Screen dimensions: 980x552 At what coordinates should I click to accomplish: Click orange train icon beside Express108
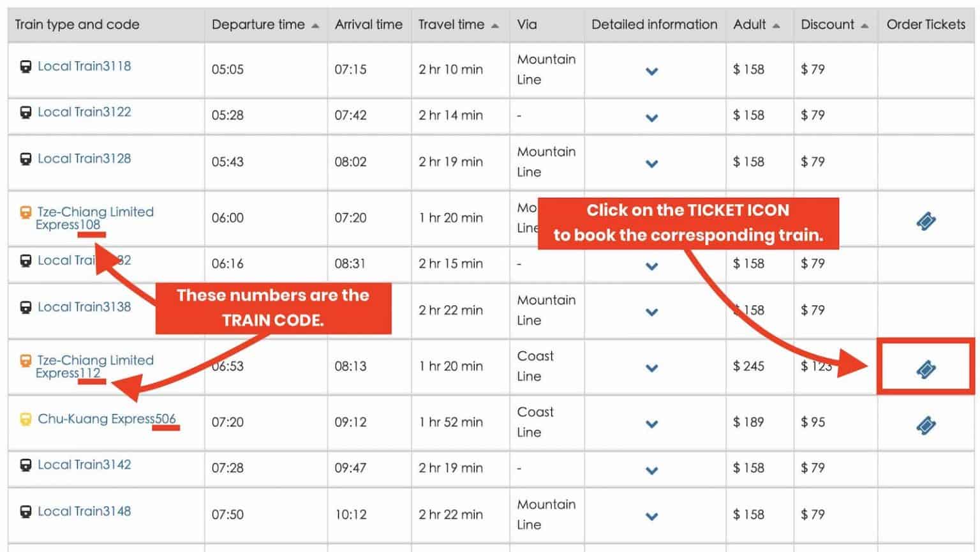click(26, 213)
